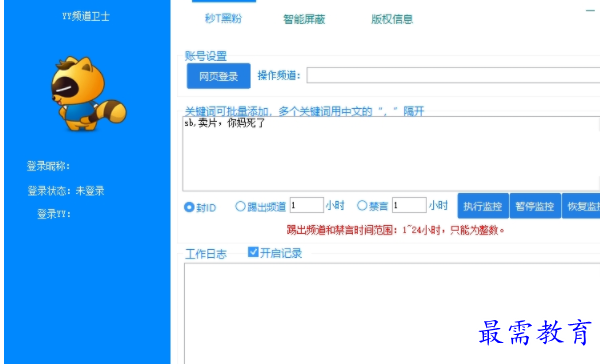Click the raccoon mascot image
Viewport: 600px width, 364px height.
click(88, 93)
